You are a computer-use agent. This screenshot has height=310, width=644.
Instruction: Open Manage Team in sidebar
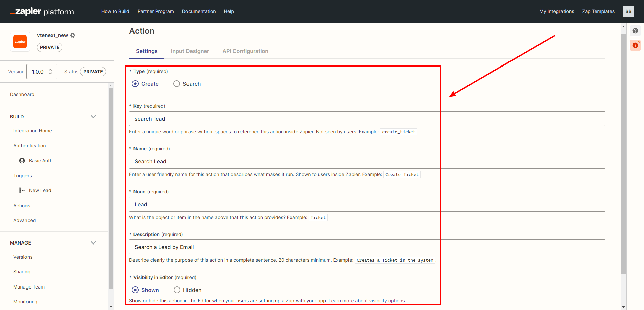(x=29, y=287)
